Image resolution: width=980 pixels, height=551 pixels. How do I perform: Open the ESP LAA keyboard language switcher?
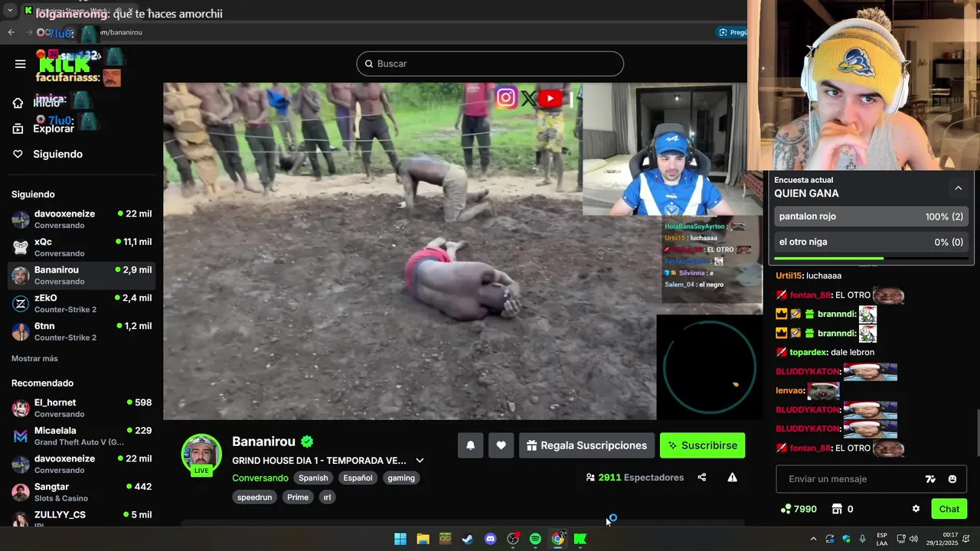click(882, 539)
